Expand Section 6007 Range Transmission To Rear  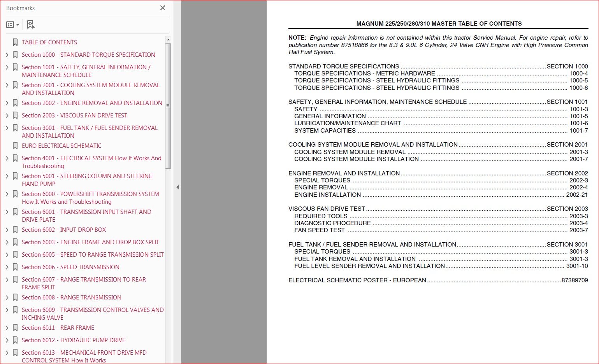click(x=7, y=280)
